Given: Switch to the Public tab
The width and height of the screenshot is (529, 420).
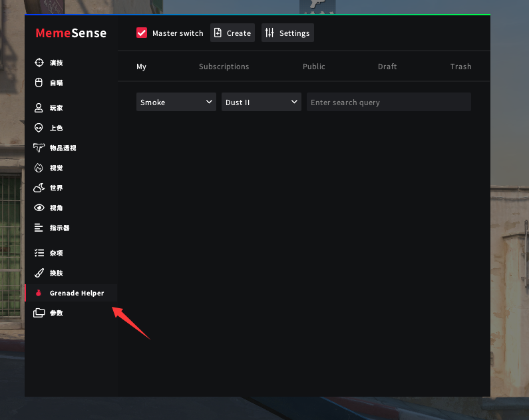Looking at the screenshot, I should [313, 67].
